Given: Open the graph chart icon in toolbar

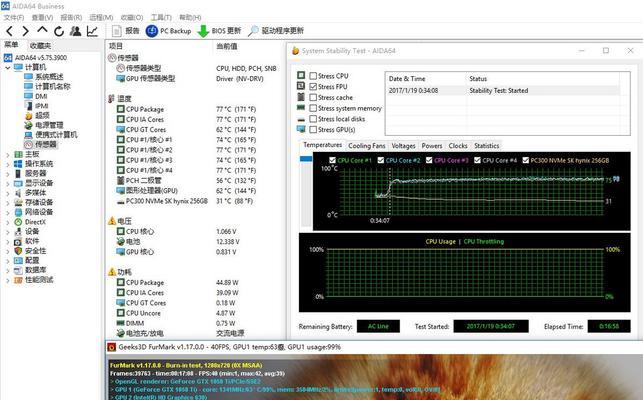Looking at the screenshot, I should point(92,31).
